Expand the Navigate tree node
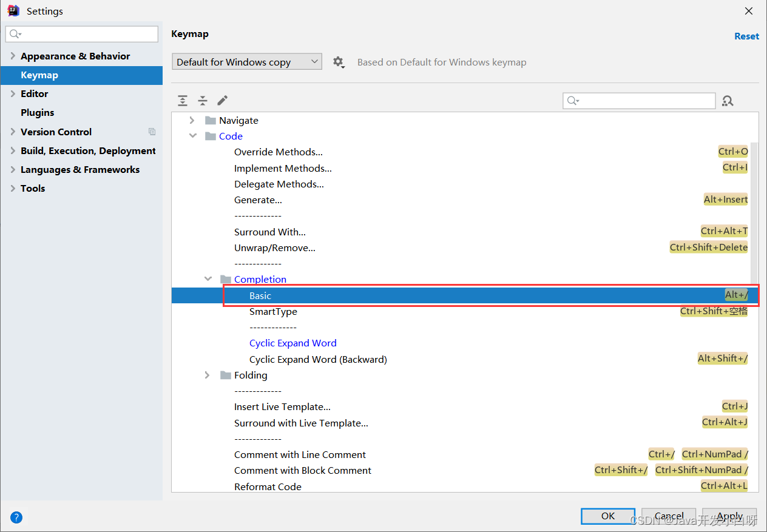This screenshot has width=767, height=532. (192, 120)
